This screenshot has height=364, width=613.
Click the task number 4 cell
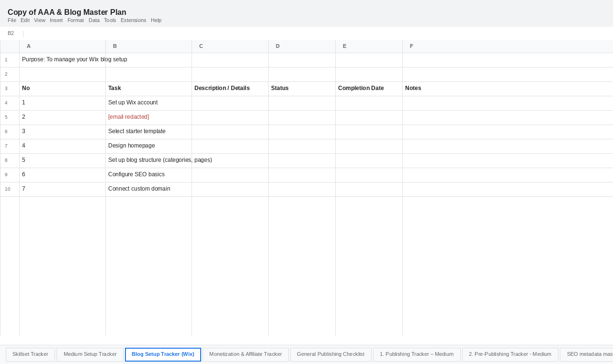click(62, 146)
